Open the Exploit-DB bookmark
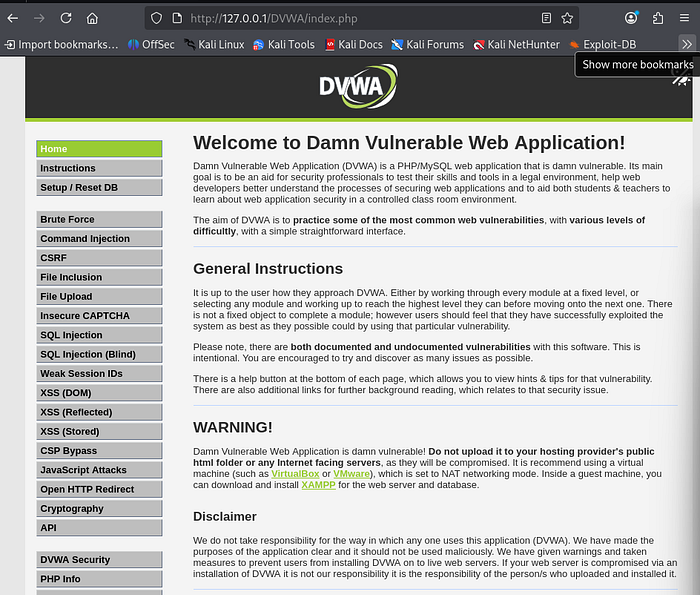Image resolution: width=700 pixels, height=595 pixels. pyautogui.click(x=603, y=45)
